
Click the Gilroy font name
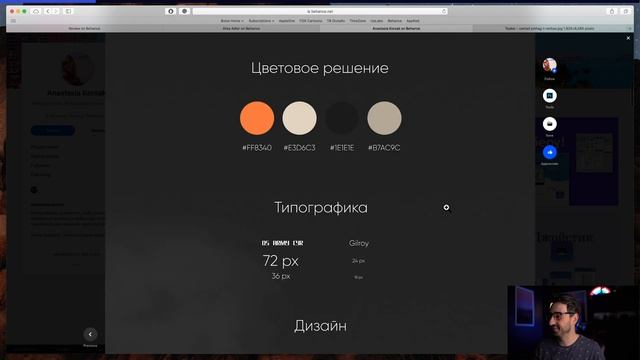pyautogui.click(x=359, y=243)
